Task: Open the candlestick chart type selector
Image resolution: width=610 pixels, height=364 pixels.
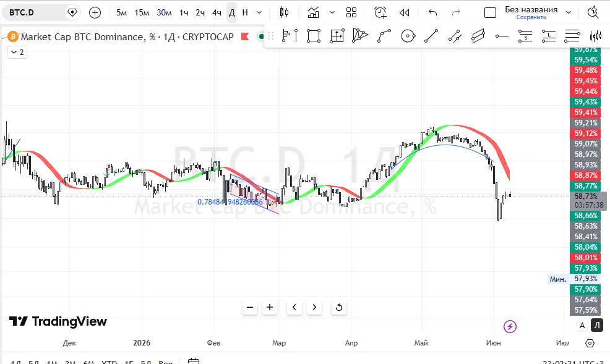Action: (285, 12)
